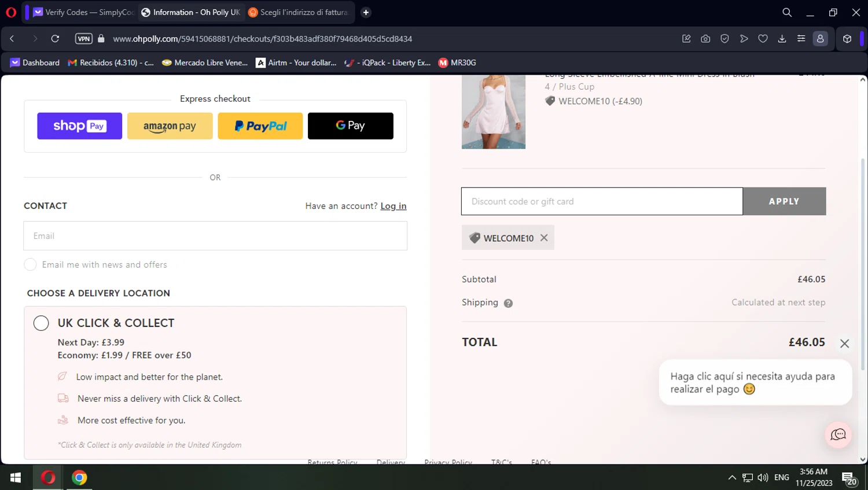The width and height of the screenshot is (868, 490).
Task: Select UK Click & Collect radio option
Action: pos(41,323)
